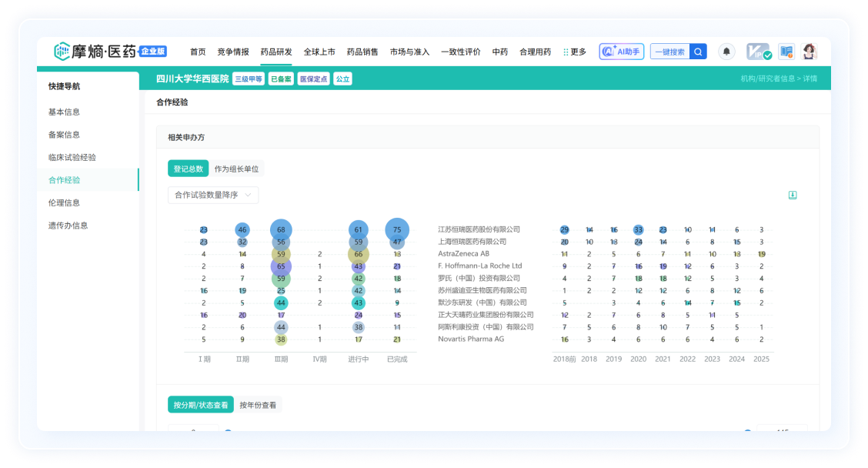Go to 首页
This screenshot has width=868, height=468.
coord(198,52)
